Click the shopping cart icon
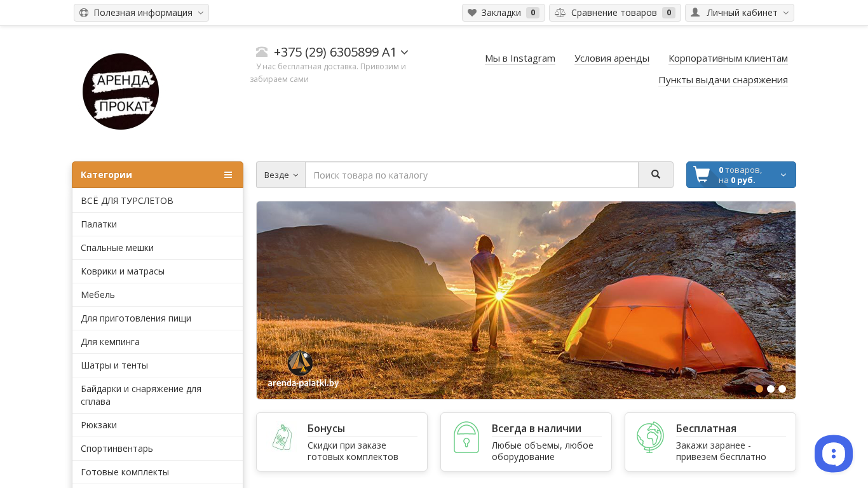The height and width of the screenshot is (488, 868). tap(702, 175)
